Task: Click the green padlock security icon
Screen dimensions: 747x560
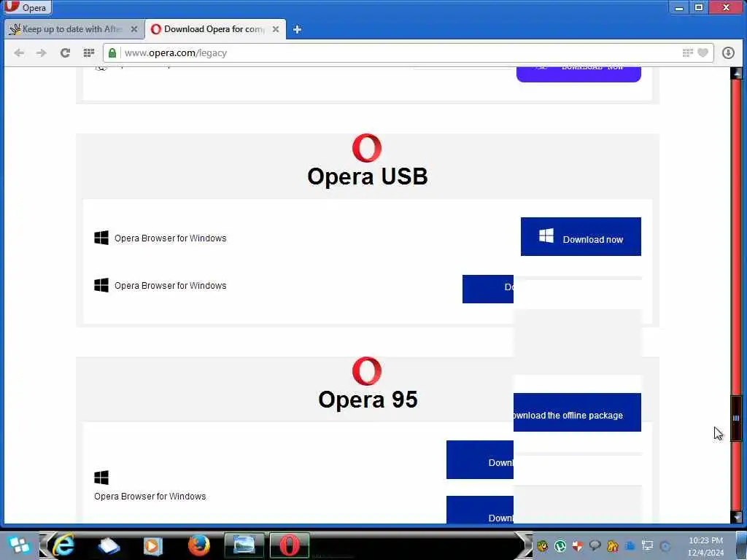Action: click(x=112, y=52)
